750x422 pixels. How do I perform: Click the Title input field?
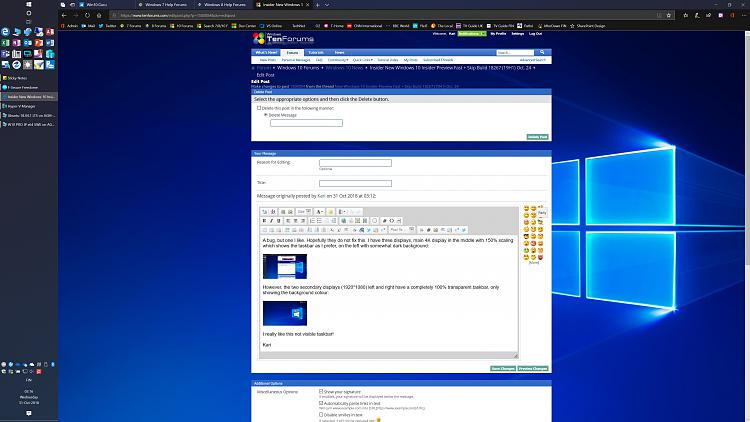pyautogui.click(x=355, y=183)
